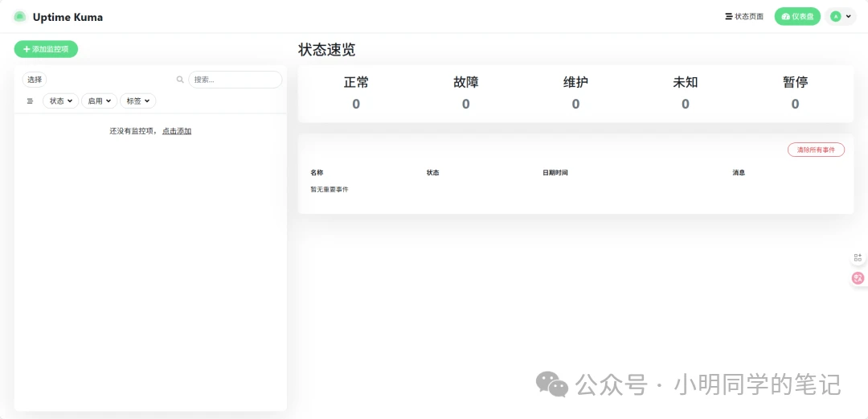Follow the 点击添加 link
This screenshot has height=419, width=868.
(x=177, y=131)
